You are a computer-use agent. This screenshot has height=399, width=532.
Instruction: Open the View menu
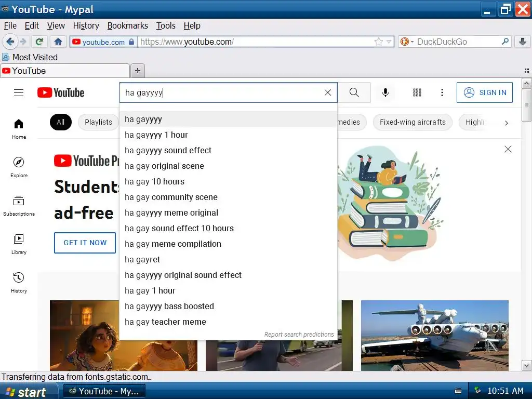pyautogui.click(x=56, y=26)
